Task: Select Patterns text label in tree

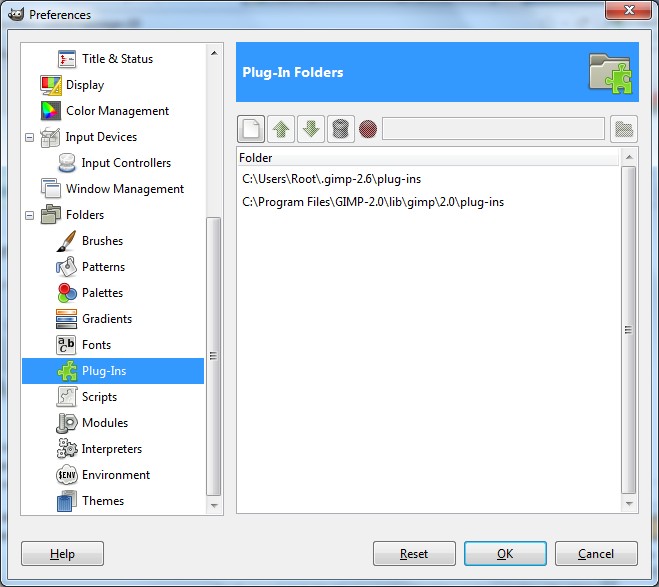Action: coord(103,267)
